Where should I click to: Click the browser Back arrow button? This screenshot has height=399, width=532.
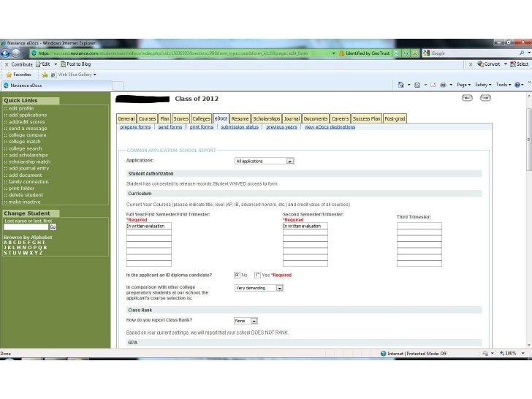click(x=5, y=53)
